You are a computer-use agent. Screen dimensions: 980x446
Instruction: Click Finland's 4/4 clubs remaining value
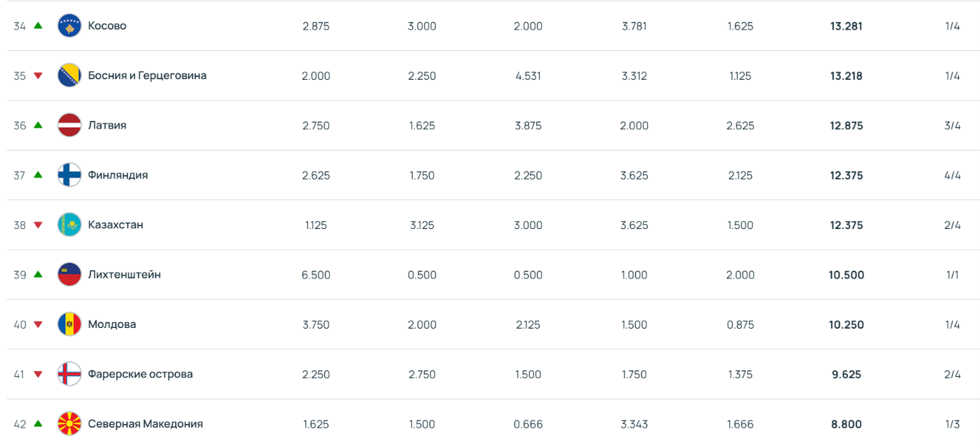[952, 175]
